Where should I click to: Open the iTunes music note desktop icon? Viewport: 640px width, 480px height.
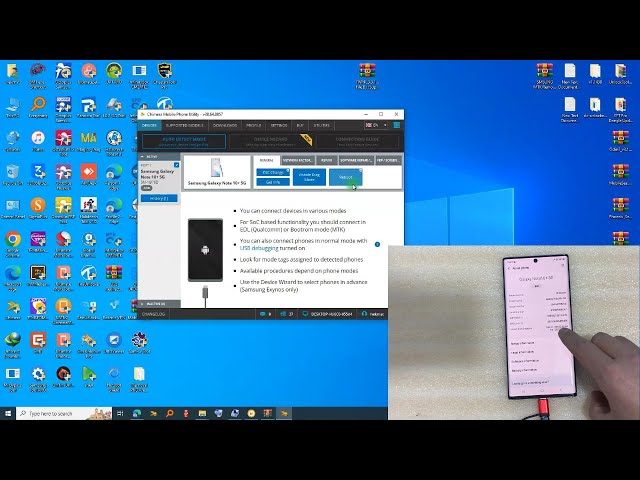coord(38,141)
